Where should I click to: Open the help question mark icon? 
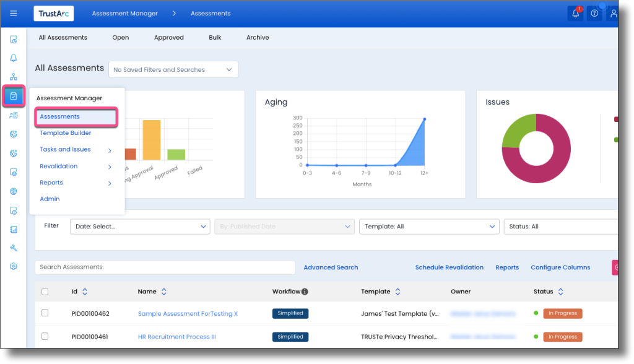coord(594,14)
